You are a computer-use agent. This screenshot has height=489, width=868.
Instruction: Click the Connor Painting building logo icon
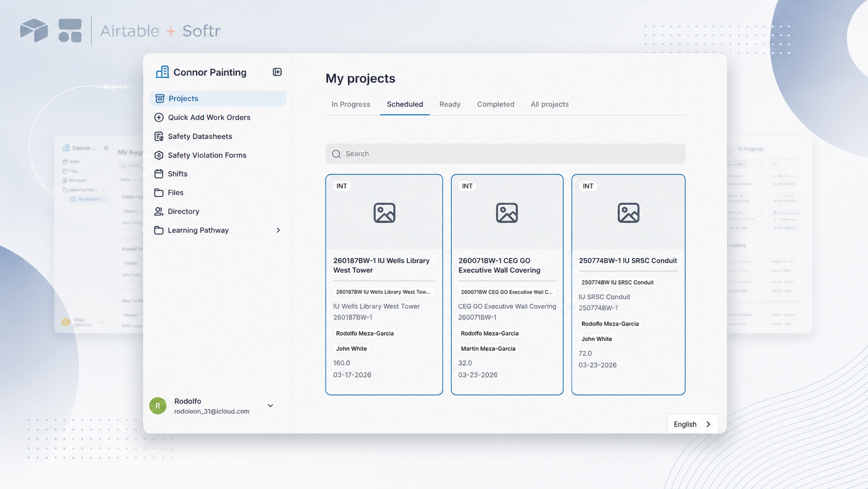[x=162, y=72]
